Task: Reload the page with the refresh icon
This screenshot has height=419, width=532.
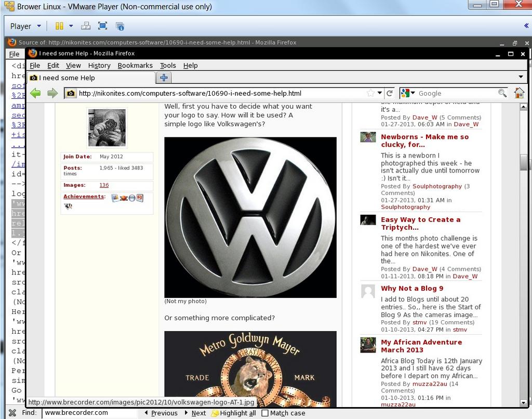Action: point(389,93)
